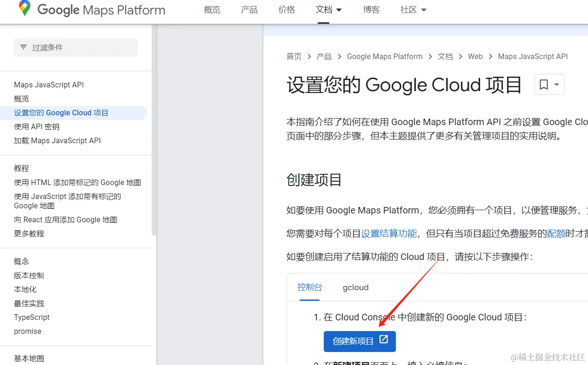This screenshot has height=365, width=588.
Task: Switch to the gcloud tab
Action: tap(356, 287)
